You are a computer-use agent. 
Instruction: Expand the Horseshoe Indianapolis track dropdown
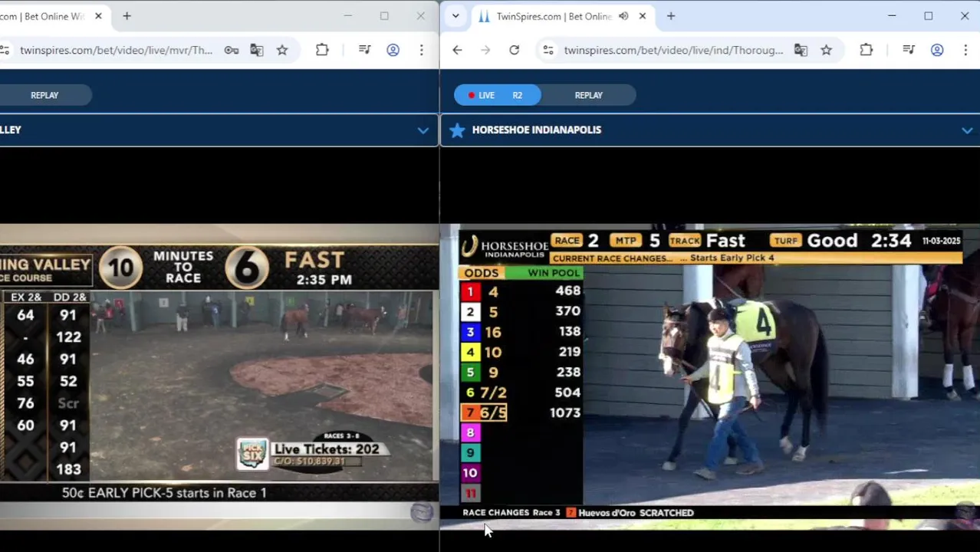pyautogui.click(x=967, y=130)
